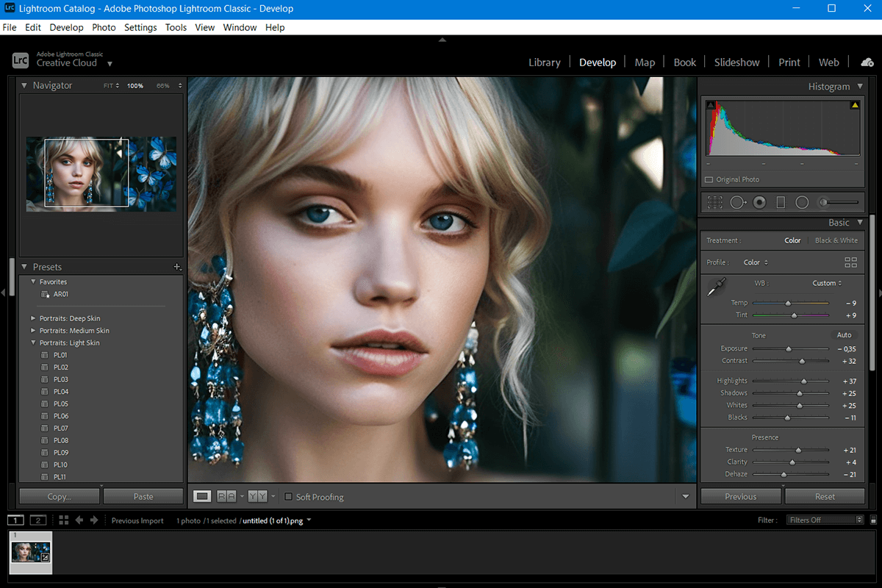Image resolution: width=882 pixels, height=588 pixels.
Task: Switch to the Library module
Action: pos(544,62)
